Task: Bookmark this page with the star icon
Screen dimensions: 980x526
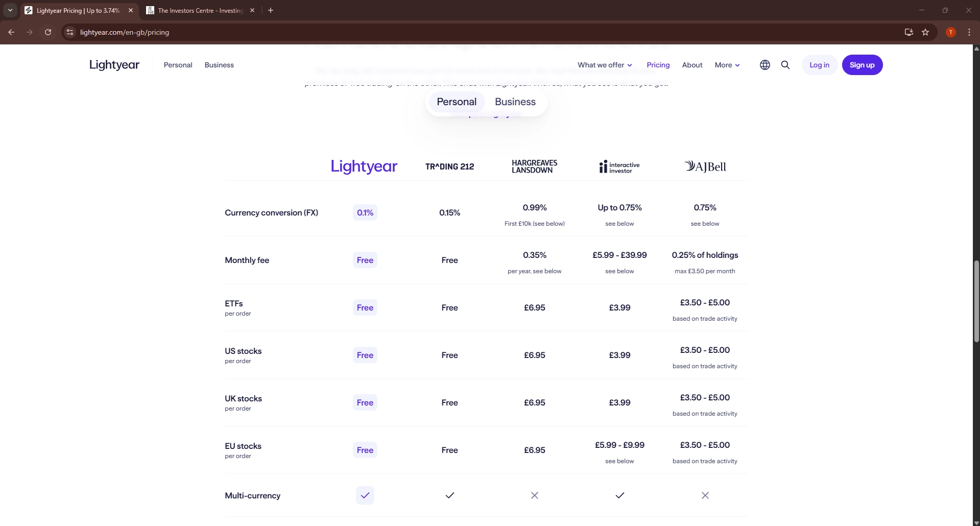Action: 925,32
